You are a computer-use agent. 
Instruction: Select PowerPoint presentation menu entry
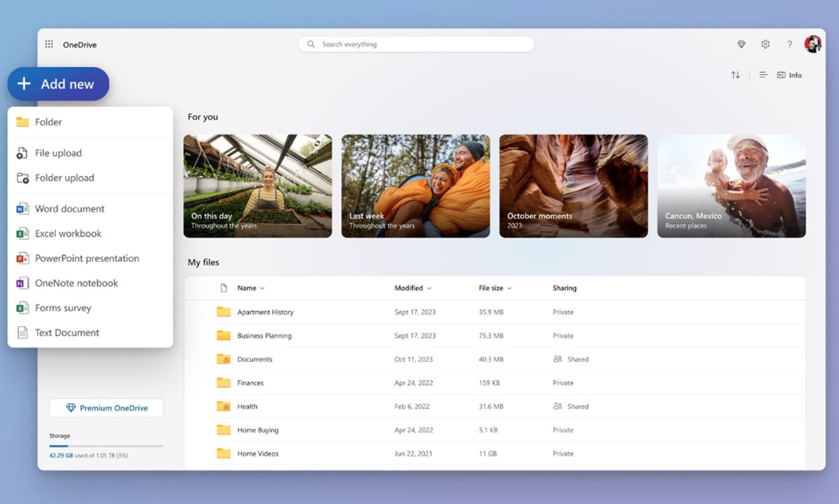87,258
